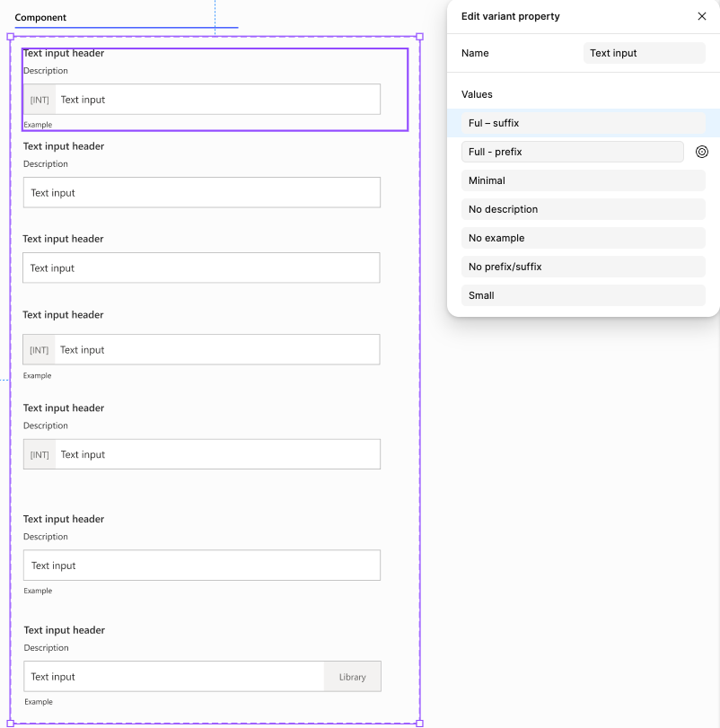
Task: Select the Ful – suffix value row
Action: pyautogui.click(x=583, y=123)
